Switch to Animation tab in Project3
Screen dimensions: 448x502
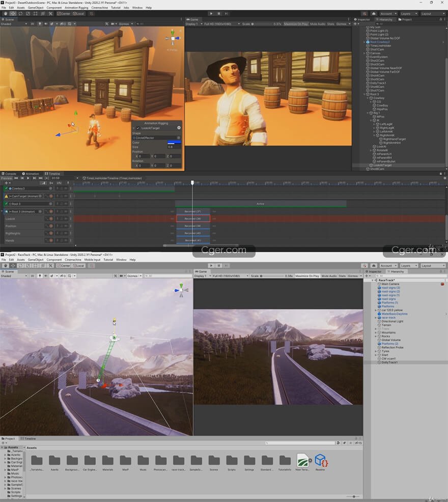coord(31,174)
